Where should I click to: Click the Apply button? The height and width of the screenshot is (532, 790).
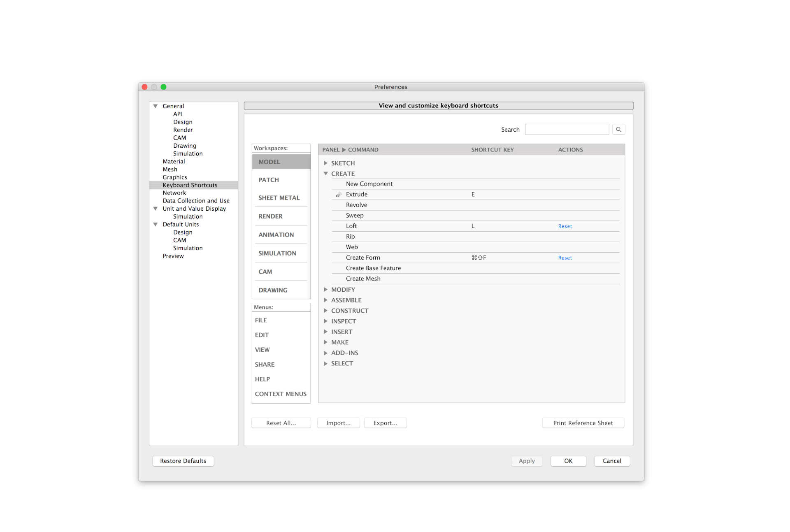pos(527,461)
